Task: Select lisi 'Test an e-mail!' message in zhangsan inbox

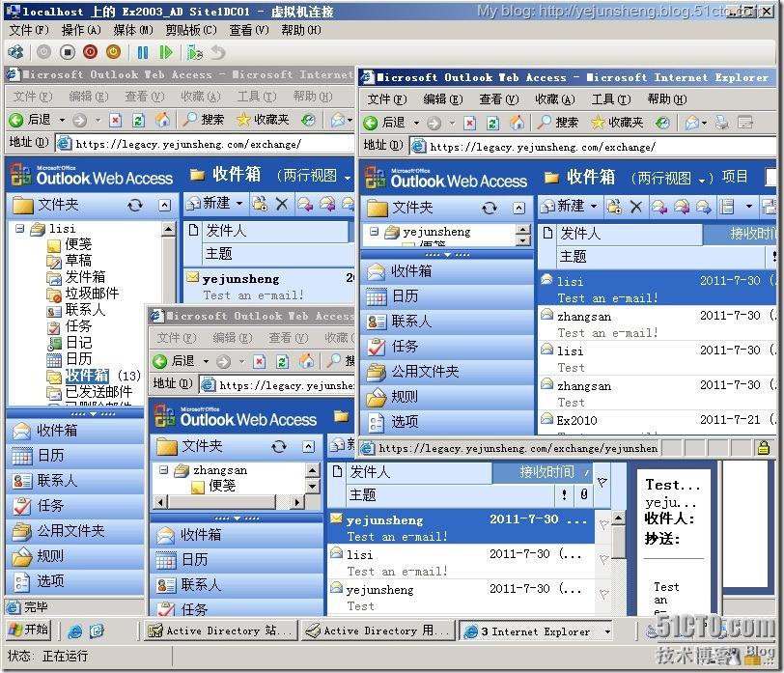Action: coord(461,563)
